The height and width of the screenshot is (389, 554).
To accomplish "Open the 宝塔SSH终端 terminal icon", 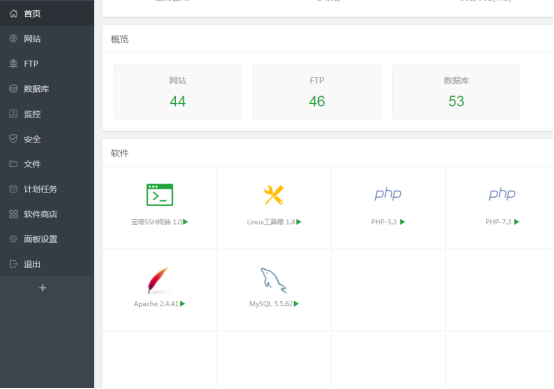I will [160, 195].
